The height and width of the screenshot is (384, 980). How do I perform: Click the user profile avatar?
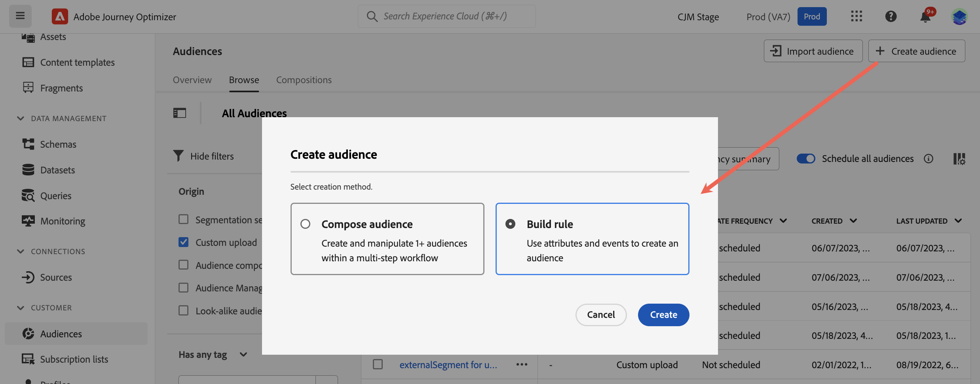(x=959, y=16)
